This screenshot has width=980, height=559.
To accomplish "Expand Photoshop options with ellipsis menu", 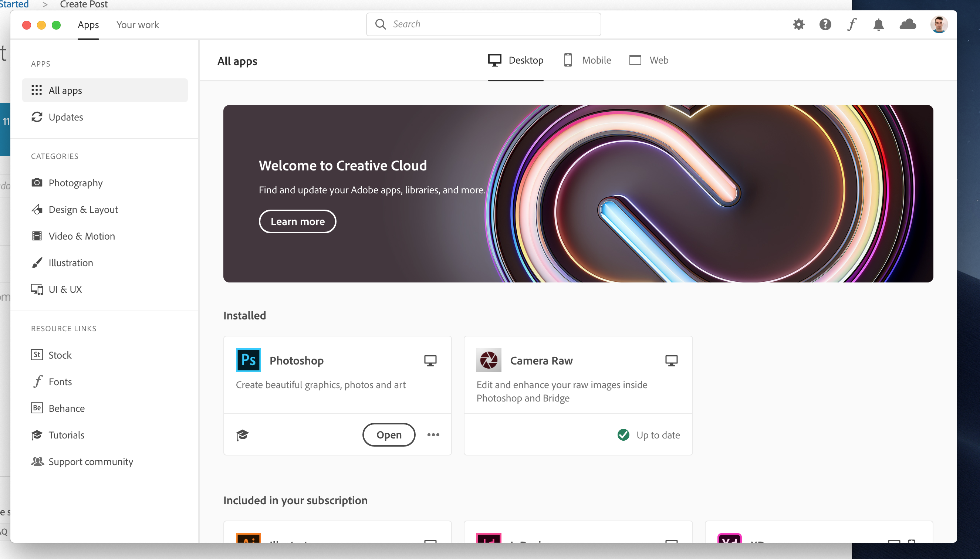I will coord(433,434).
